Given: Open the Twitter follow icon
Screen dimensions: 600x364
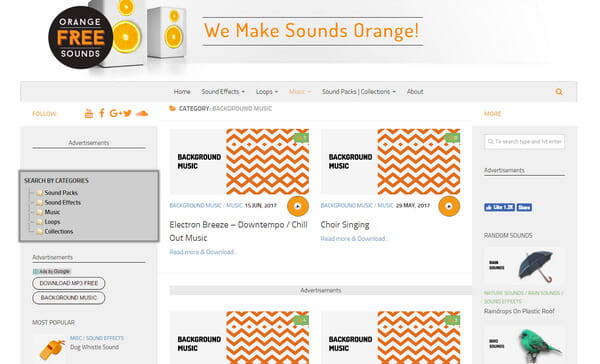Looking at the screenshot, I should pos(127,113).
